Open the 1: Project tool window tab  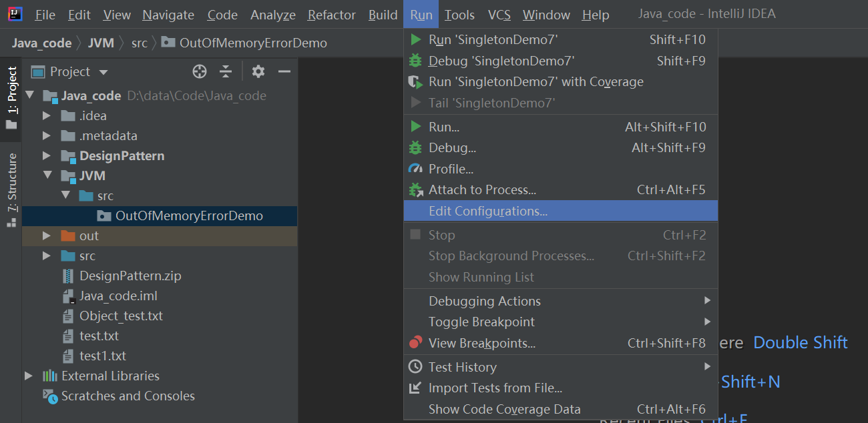tap(11, 99)
